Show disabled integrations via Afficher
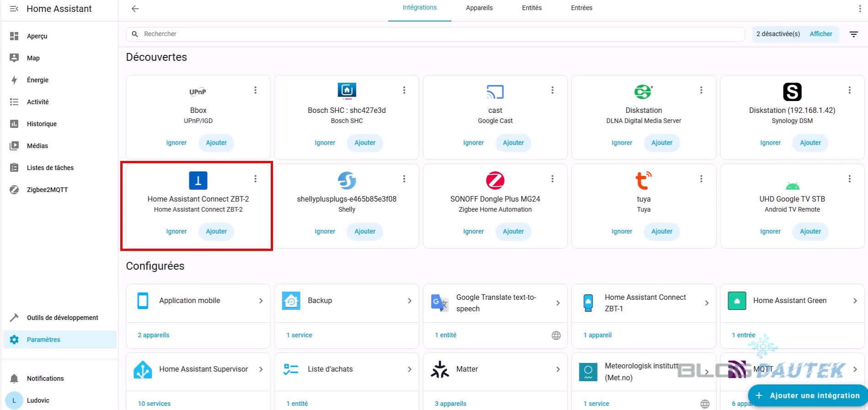Image resolution: width=868 pixels, height=410 pixels. (820, 34)
